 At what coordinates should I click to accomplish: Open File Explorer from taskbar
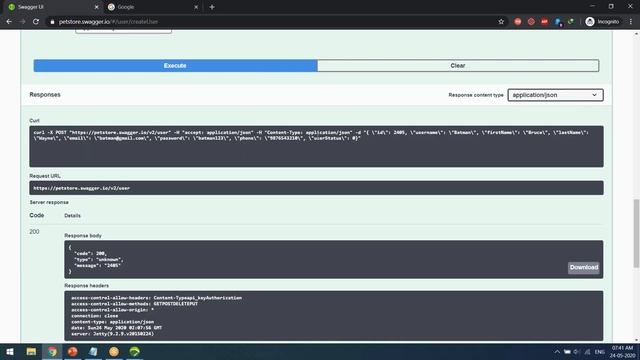[31, 351]
